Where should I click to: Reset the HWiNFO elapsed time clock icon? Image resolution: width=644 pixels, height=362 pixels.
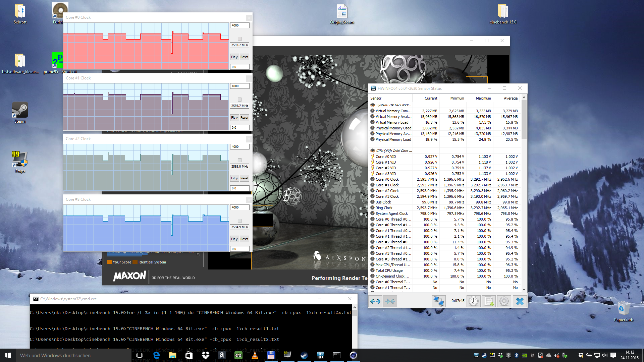click(473, 301)
